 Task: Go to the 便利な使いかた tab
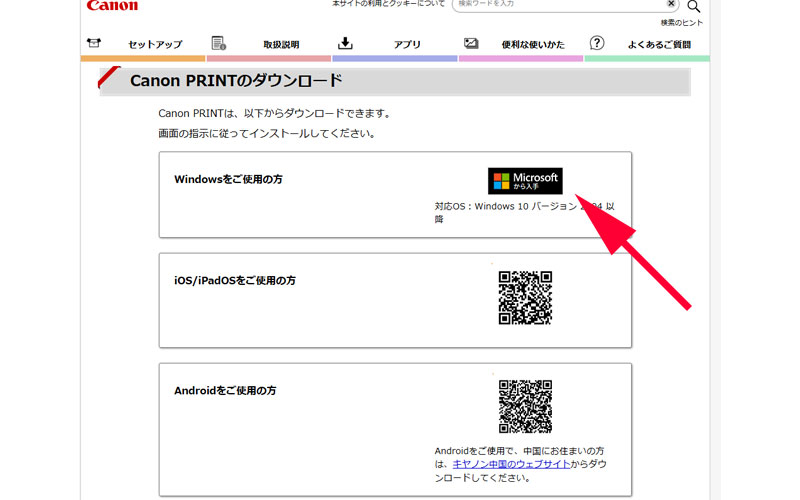[x=533, y=45]
